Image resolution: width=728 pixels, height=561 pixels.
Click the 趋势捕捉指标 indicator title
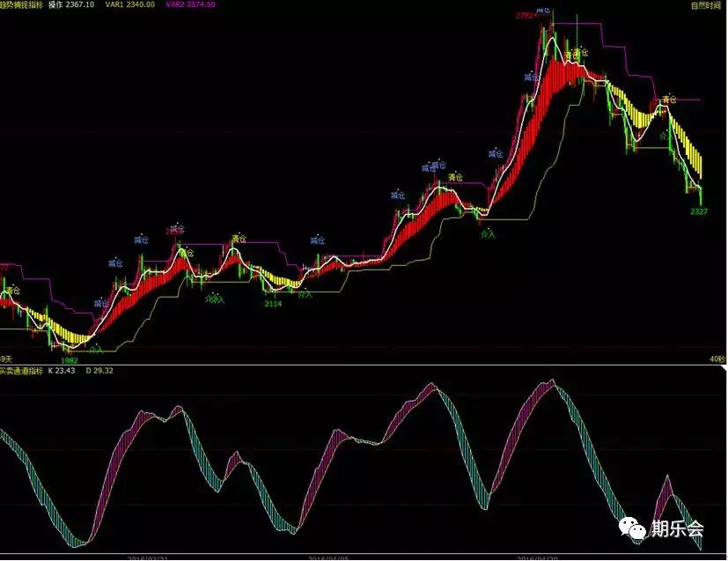(22, 4)
